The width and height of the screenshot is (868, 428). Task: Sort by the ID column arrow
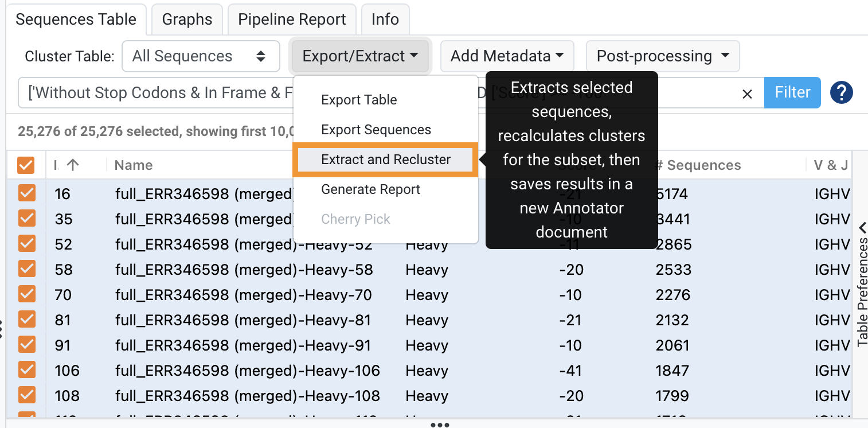73,165
